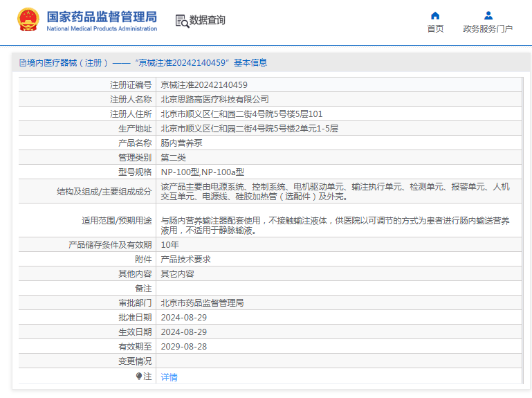Image resolution: width=532 pixels, height=398 pixels.
Task: Open the 详情 link
Action: click(169, 377)
